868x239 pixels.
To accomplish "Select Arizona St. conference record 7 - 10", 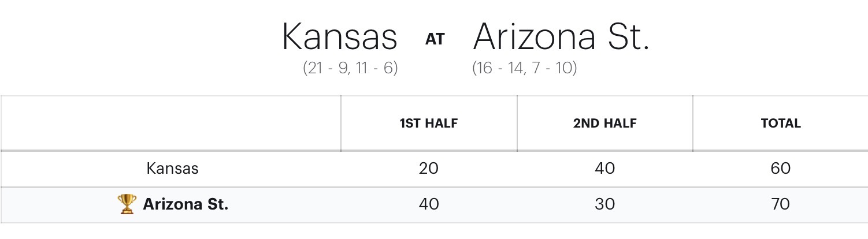I will [555, 68].
